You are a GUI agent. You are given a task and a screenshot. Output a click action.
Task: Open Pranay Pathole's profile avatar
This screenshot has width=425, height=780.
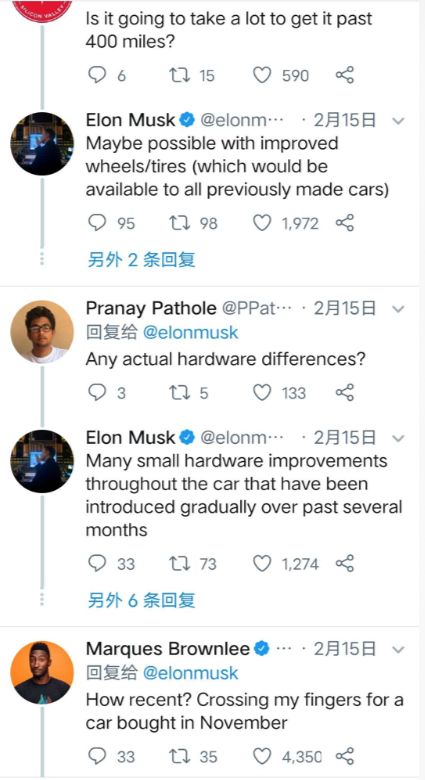(x=42, y=332)
